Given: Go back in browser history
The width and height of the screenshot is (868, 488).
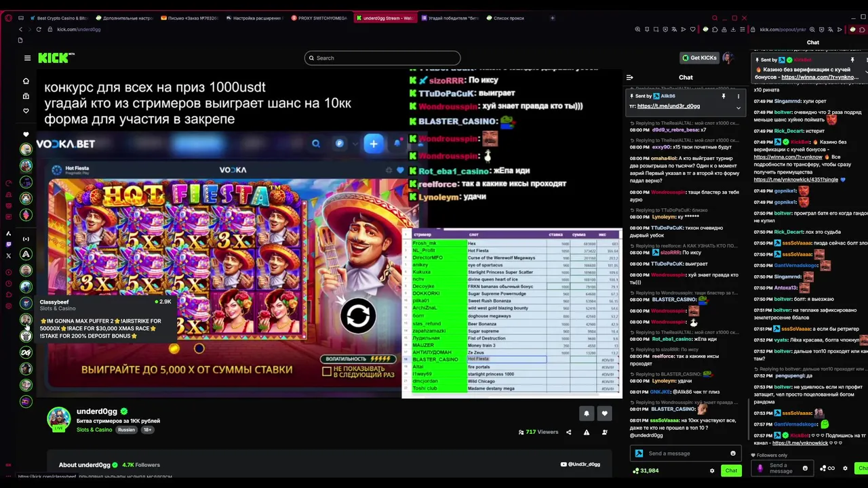Looking at the screenshot, I should [x=20, y=30].
